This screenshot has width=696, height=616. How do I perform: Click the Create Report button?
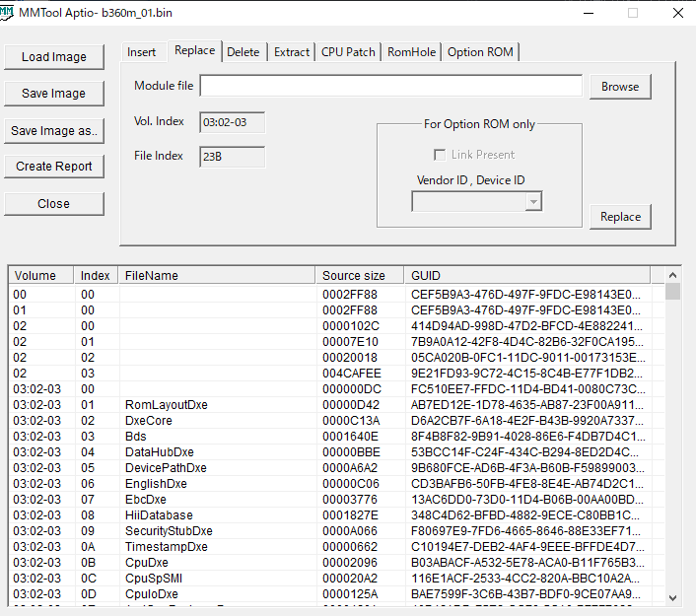54,167
